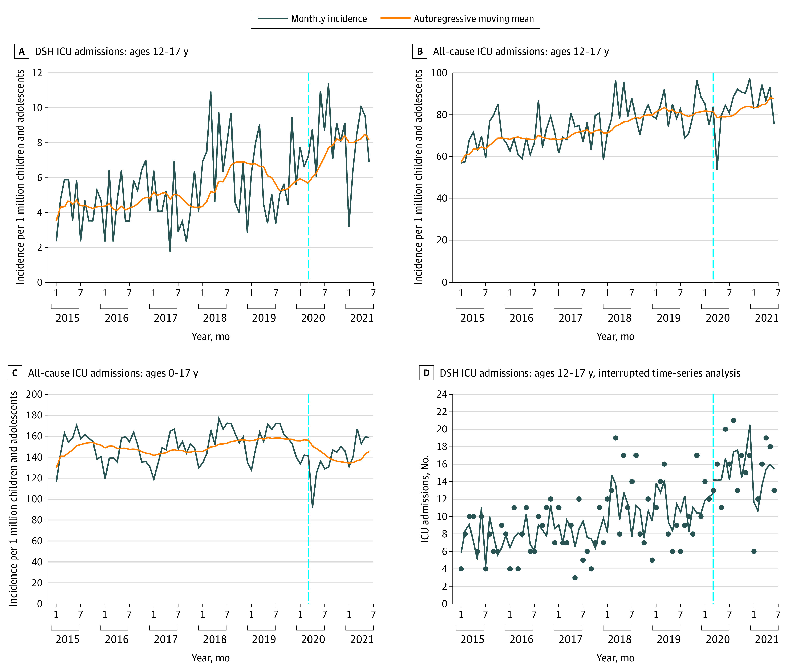Click the 2021 year label under panel D
The width and height of the screenshot is (791, 672).
pos(767,639)
